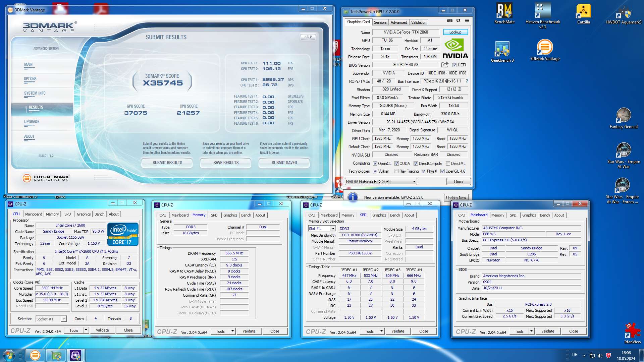This screenshot has height=362, width=644.
Task: Click the HELP button in 3DMark Vantage
Action: pyautogui.click(x=308, y=37)
